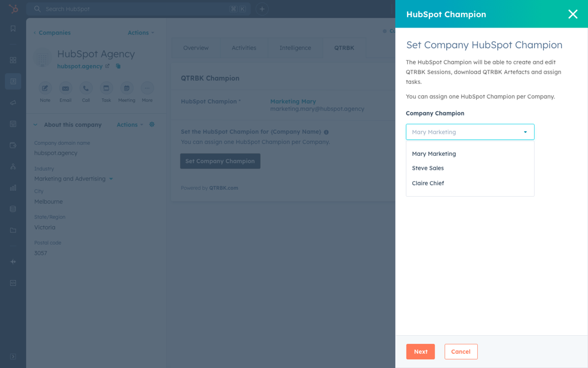
Task: Choose Steve Sales from the list
Action: click(470, 168)
